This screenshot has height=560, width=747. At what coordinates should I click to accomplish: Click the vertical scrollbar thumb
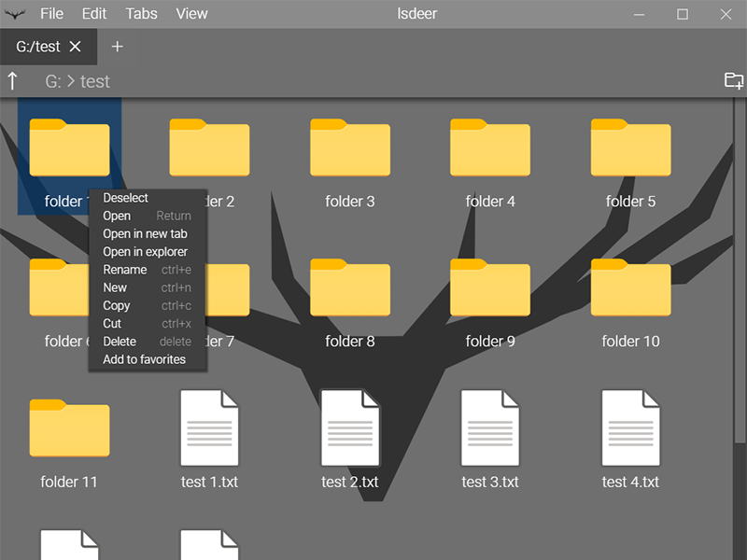740,272
